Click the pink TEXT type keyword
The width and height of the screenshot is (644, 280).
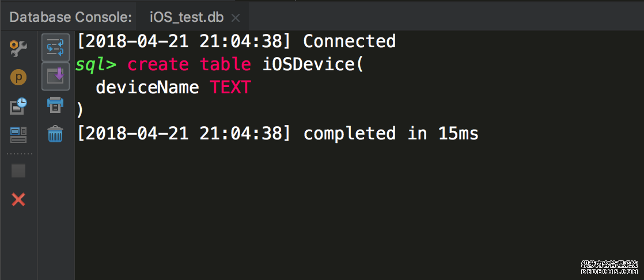coord(230,88)
